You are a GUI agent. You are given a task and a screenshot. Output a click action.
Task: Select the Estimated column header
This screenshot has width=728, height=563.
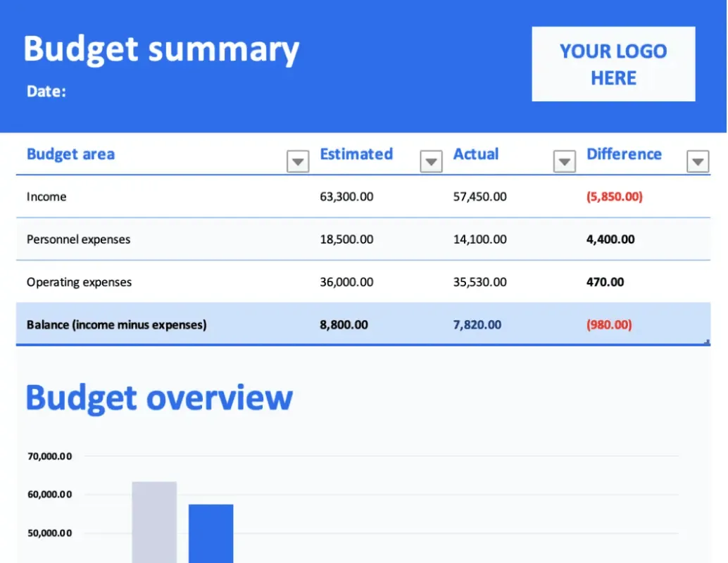point(356,154)
